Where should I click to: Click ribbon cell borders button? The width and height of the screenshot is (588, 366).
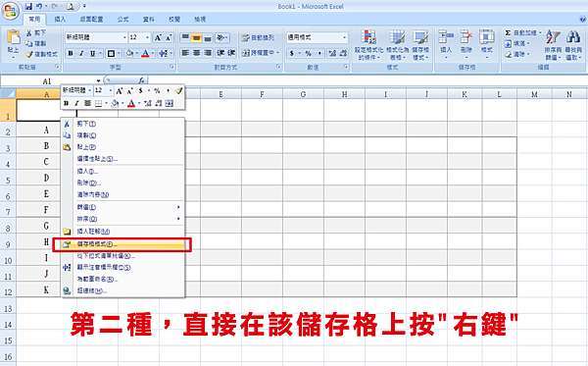(x=111, y=53)
